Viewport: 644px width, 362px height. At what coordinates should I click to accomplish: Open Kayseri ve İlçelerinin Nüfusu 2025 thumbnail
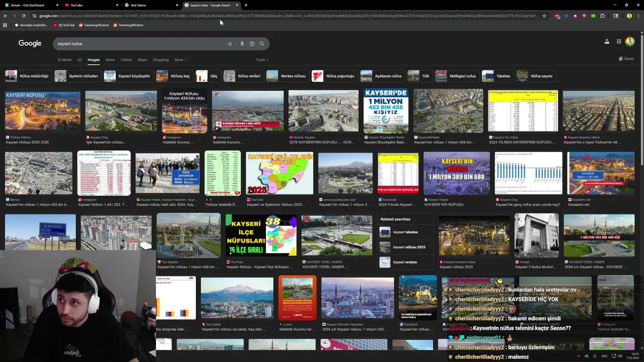(280, 173)
